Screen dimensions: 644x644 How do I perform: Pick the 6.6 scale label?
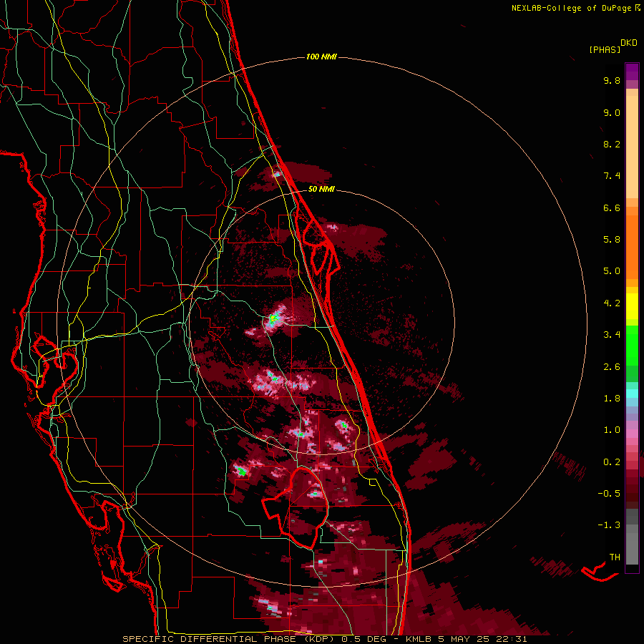[x=612, y=208]
